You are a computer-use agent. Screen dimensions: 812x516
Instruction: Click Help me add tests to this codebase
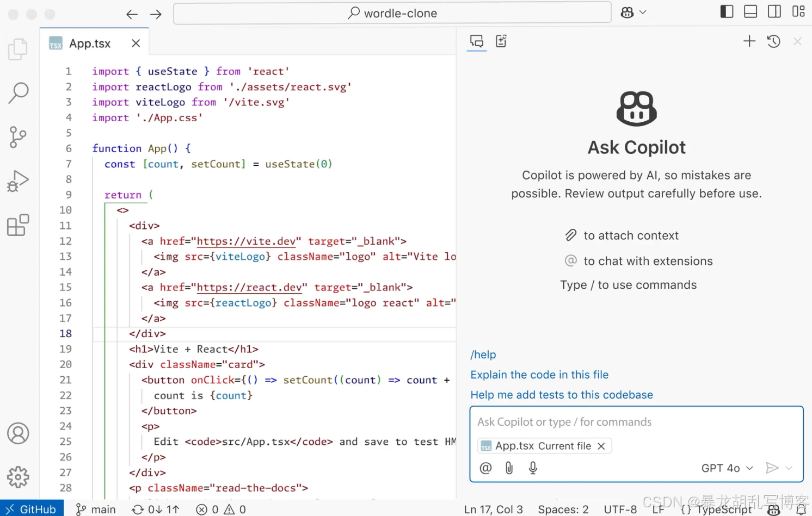click(x=562, y=395)
